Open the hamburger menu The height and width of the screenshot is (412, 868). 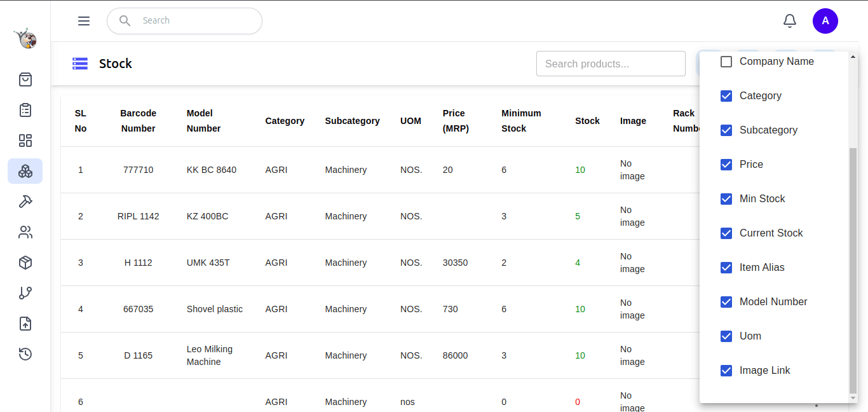pos(84,21)
